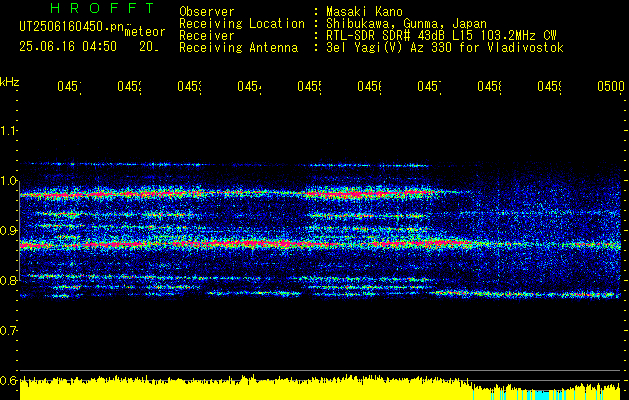The height and width of the screenshot is (400, 629).
Task: Click the 0459 time marker
Action: pyautogui.click(x=550, y=87)
